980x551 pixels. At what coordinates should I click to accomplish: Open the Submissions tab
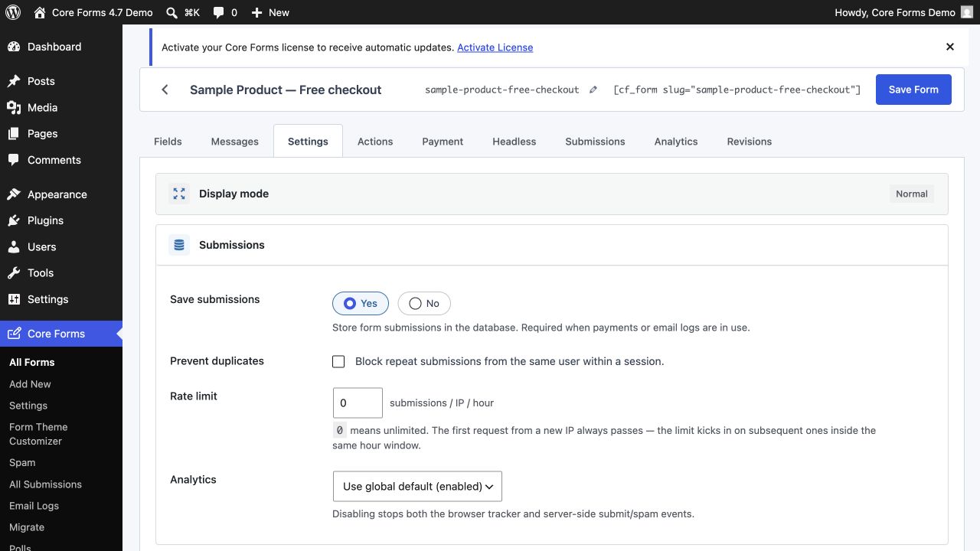[595, 142]
